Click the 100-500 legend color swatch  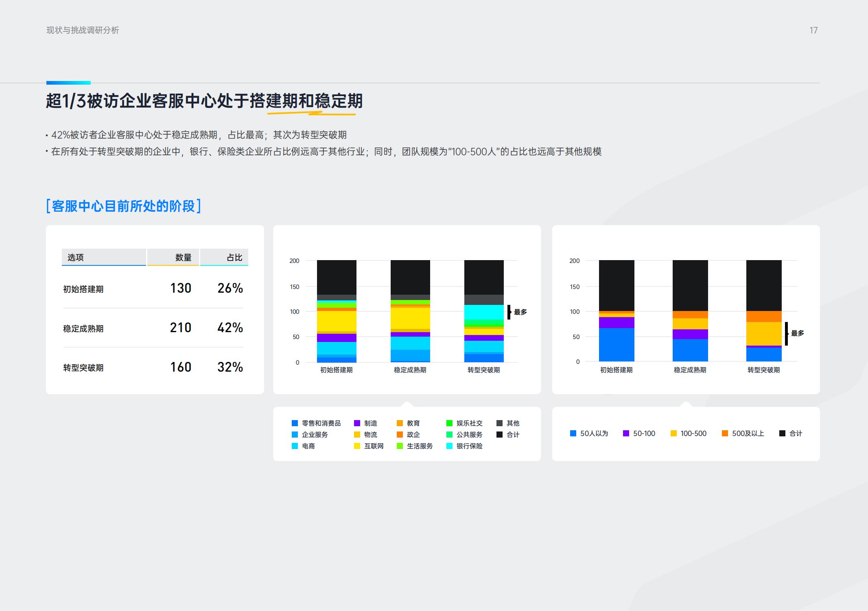pyautogui.click(x=674, y=434)
